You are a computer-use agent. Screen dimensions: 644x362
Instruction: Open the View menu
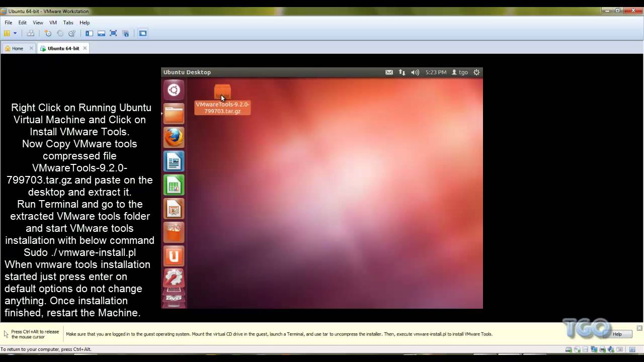coord(38,23)
